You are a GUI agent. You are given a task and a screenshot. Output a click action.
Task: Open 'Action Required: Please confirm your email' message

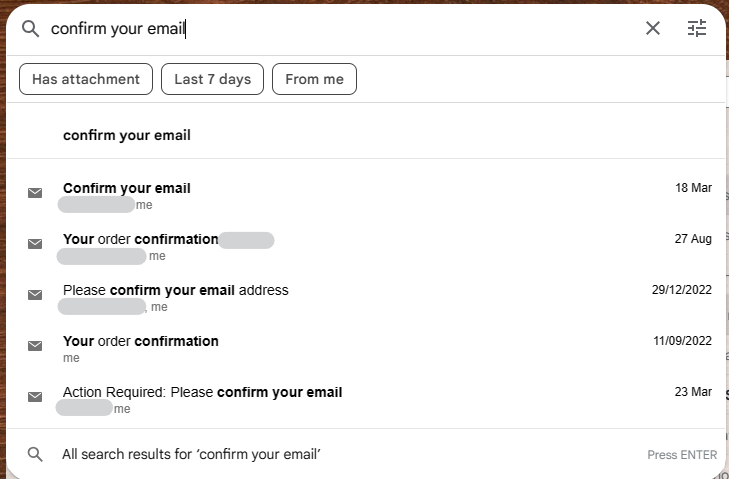pyautogui.click(x=202, y=392)
